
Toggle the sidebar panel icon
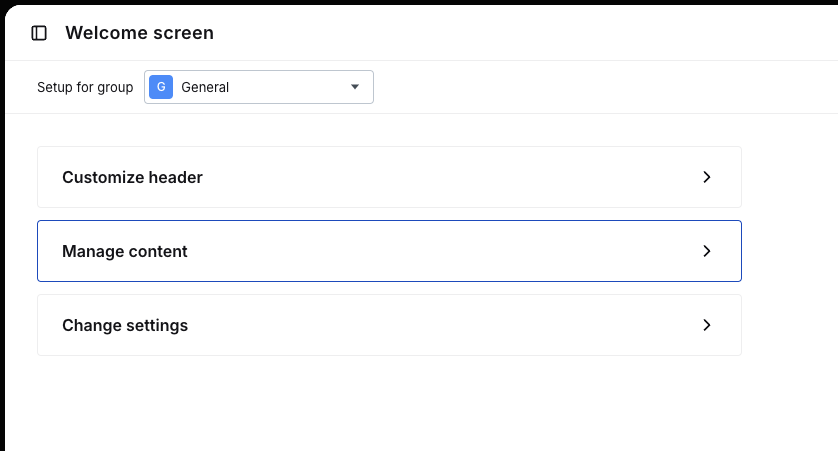(x=39, y=33)
